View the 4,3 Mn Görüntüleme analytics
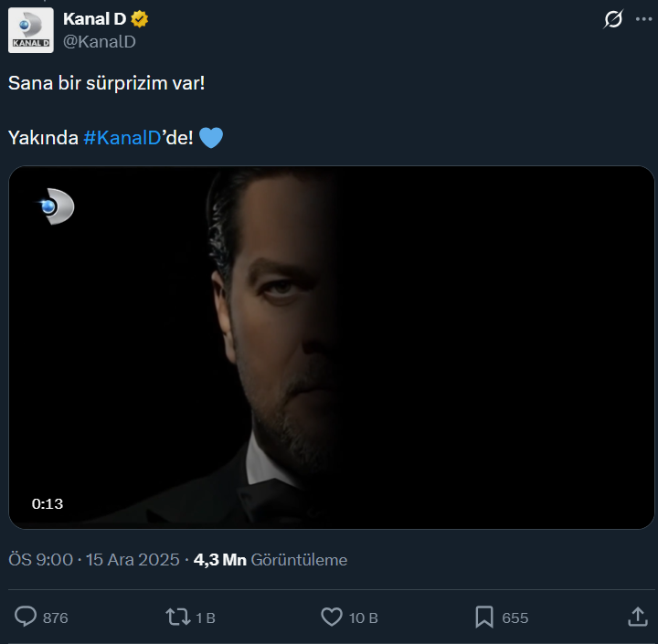 coord(271,560)
